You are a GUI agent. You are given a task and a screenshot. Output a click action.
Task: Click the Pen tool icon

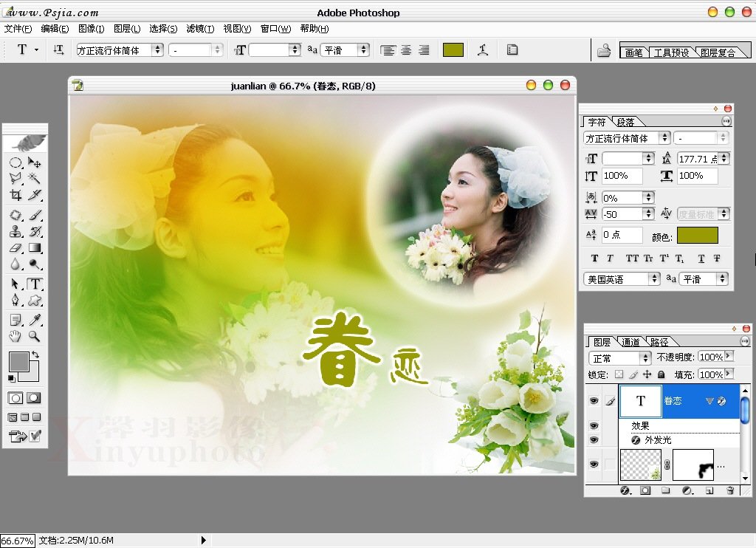coord(15,301)
